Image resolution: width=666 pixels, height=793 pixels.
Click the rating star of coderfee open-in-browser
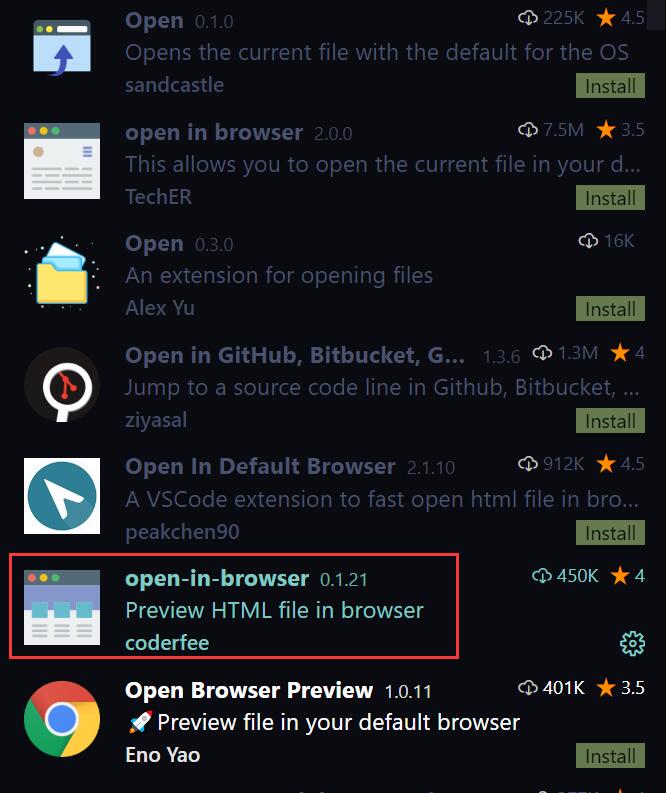pos(620,575)
